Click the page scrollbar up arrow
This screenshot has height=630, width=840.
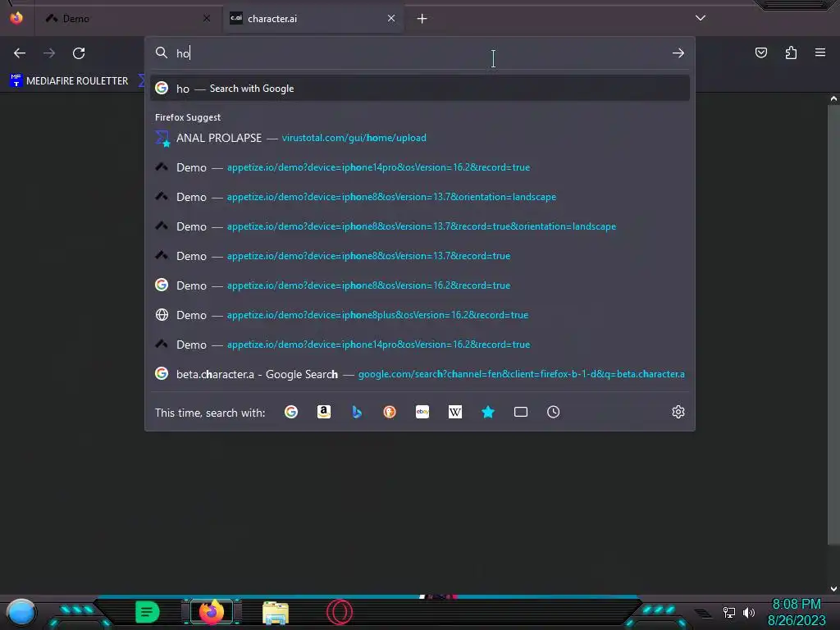pyautogui.click(x=833, y=98)
